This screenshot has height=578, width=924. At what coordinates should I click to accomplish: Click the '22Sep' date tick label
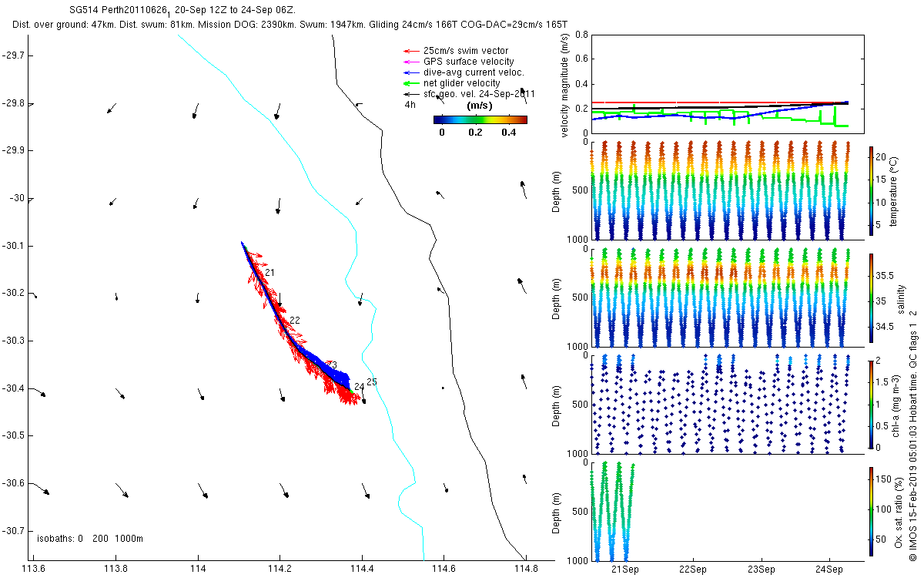tap(692, 570)
